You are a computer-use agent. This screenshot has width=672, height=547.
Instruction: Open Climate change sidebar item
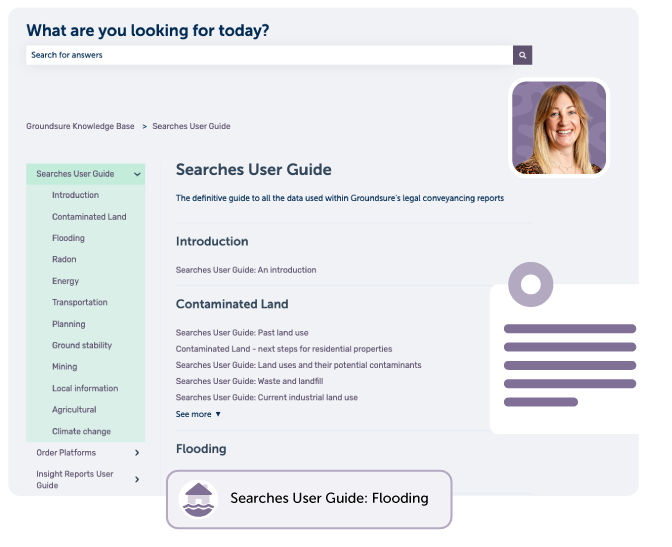coord(81,432)
